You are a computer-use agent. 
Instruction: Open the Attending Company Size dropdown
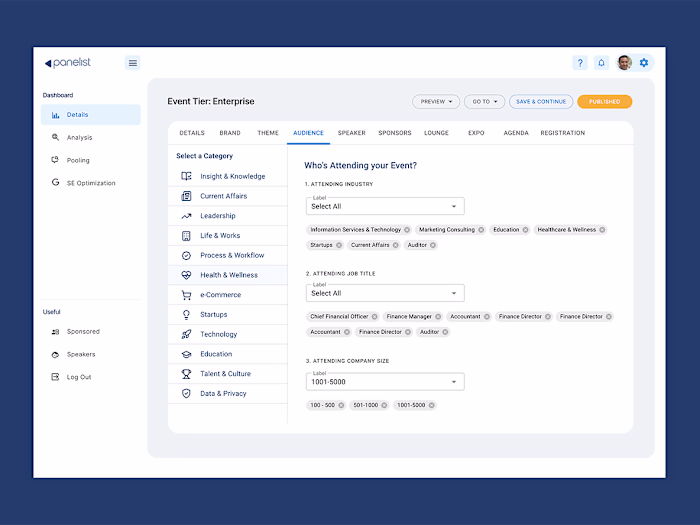point(385,382)
